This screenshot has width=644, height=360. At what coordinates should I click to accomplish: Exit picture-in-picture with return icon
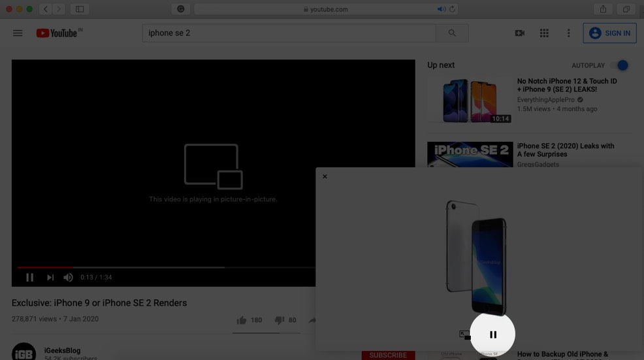(465, 335)
